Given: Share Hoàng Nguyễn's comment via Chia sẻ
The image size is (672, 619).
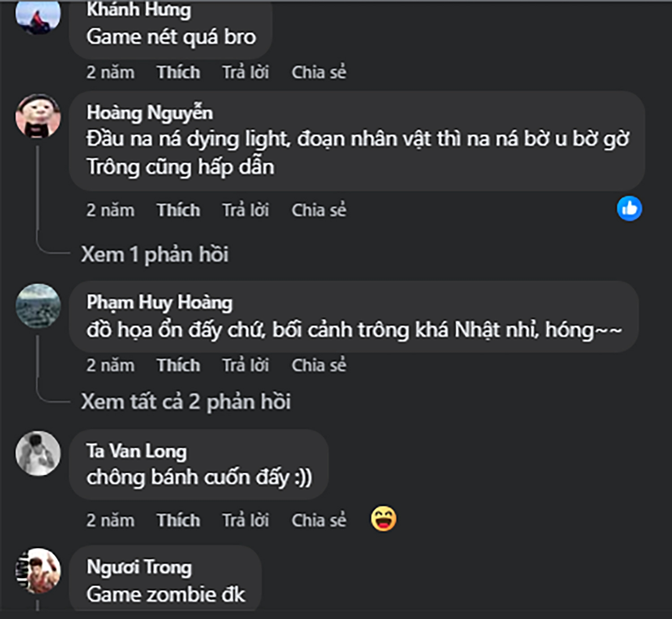Looking at the screenshot, I should (x=319, y=210).
